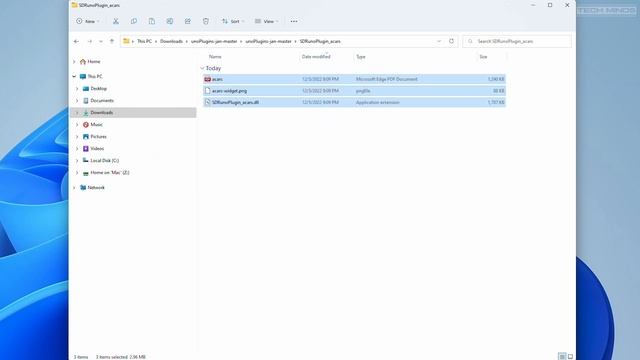
Task: Open Home in the navigation pane
Action: pyautogui.click(x=93, y=62)
